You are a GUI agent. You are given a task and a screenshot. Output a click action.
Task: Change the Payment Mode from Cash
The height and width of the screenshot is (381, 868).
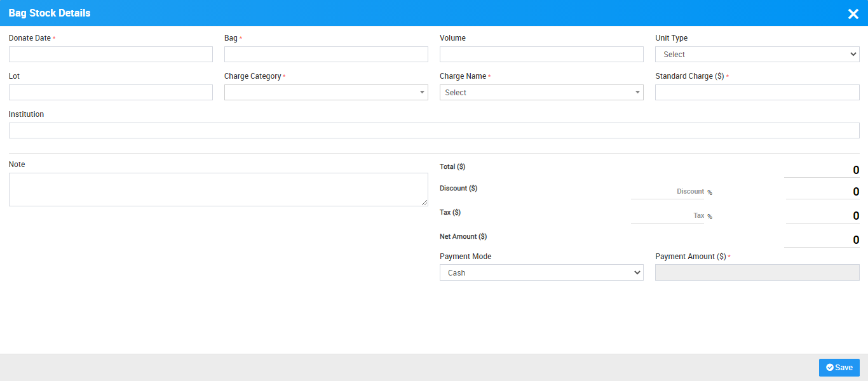[x=541, y=272]
